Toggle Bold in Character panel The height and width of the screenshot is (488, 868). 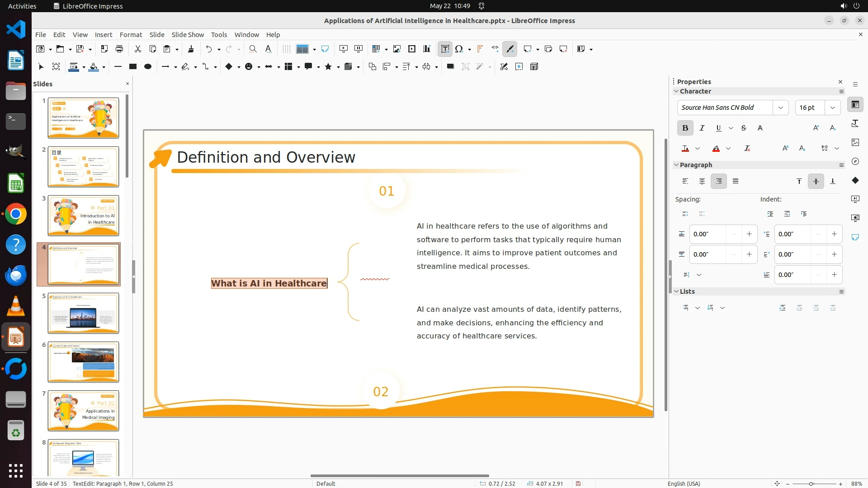point(685,128)
